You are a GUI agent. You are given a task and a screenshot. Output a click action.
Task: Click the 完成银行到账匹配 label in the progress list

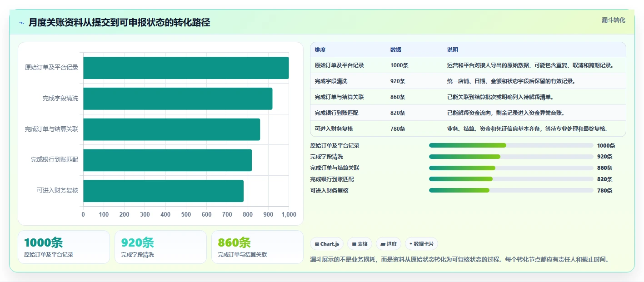[x=332, y=179]
